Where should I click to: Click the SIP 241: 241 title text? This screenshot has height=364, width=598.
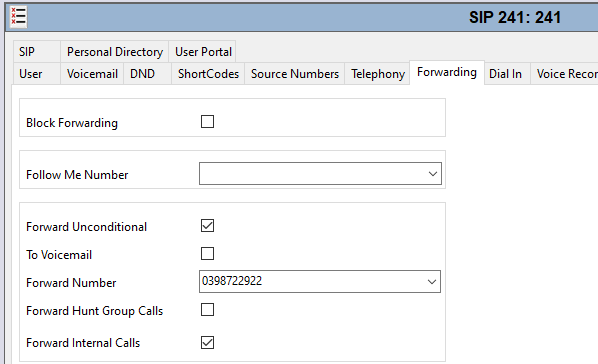point(514,18)
